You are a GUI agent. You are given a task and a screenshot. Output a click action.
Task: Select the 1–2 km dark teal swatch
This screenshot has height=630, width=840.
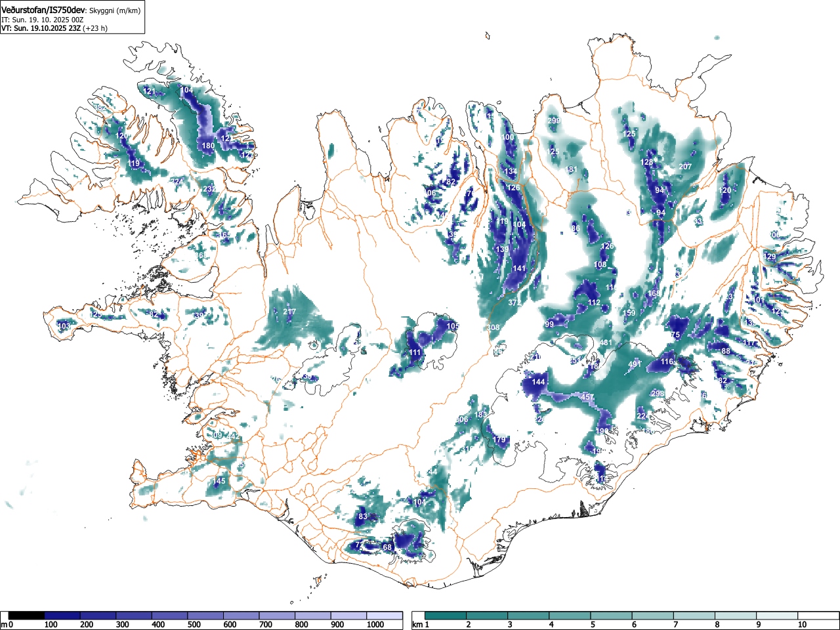click(446, 616)
